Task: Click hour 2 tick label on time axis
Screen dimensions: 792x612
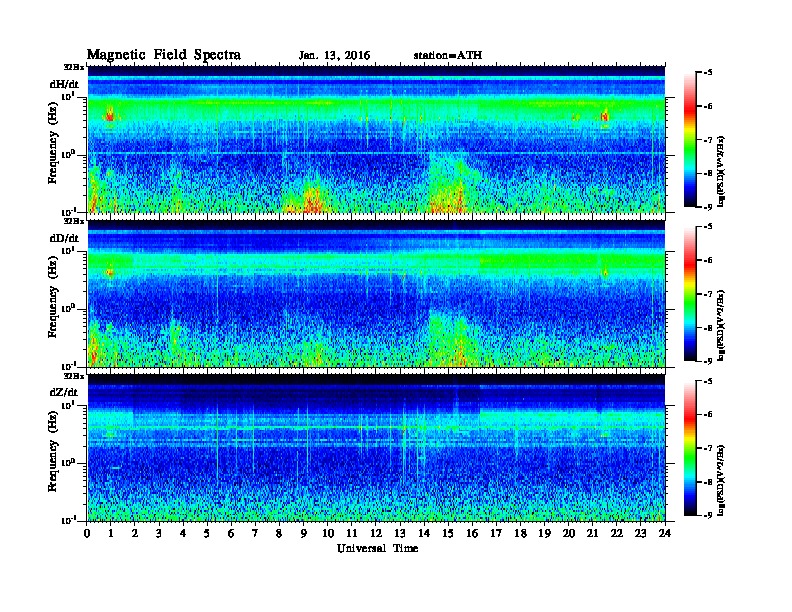Action: 135,533
